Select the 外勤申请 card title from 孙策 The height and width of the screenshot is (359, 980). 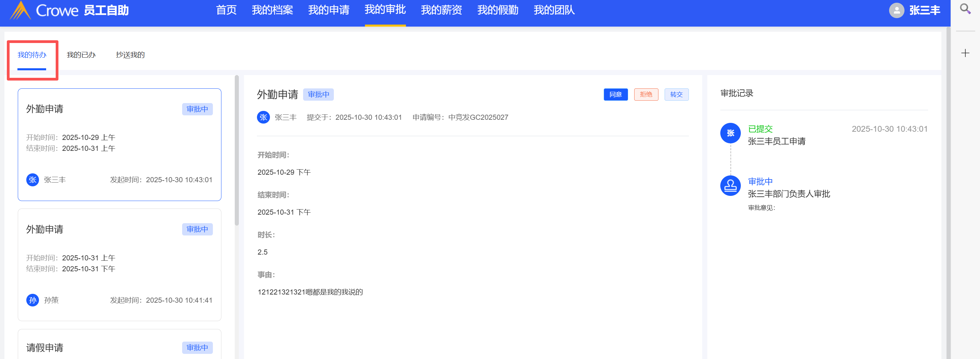point(44,229)
